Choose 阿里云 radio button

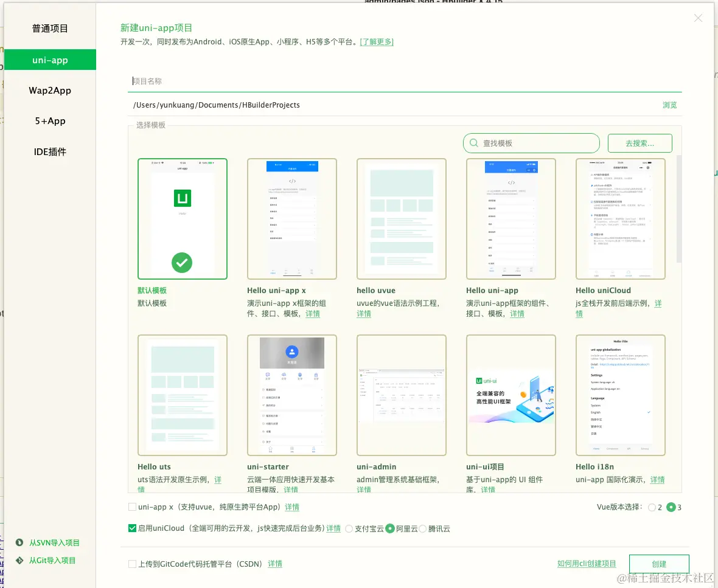(390, 528)
